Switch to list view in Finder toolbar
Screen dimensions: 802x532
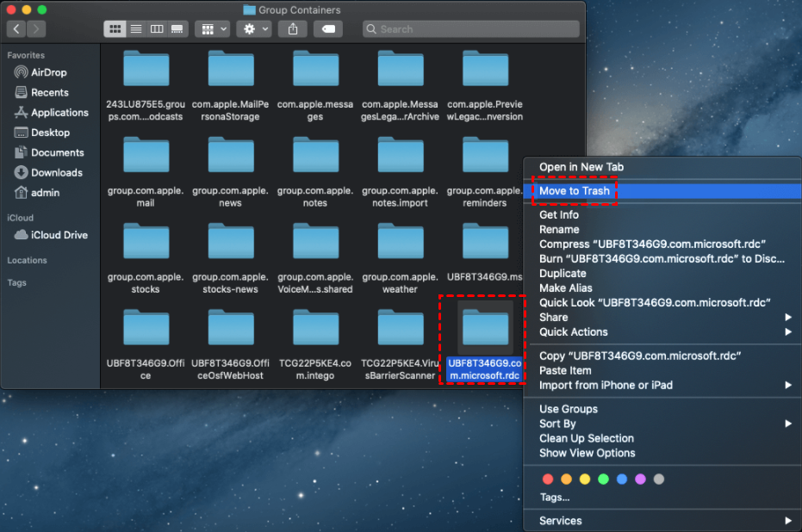tap(135, 29)
